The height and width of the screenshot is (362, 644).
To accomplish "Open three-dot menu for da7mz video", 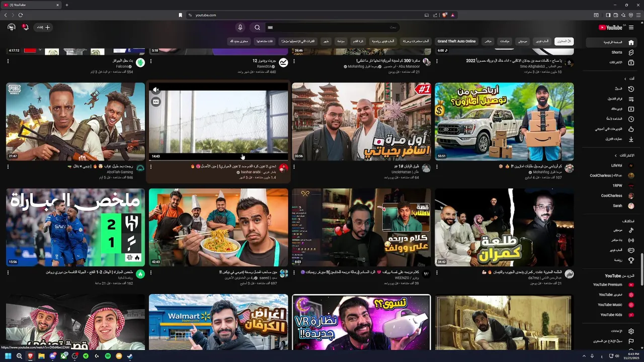I will coord(437,272).
